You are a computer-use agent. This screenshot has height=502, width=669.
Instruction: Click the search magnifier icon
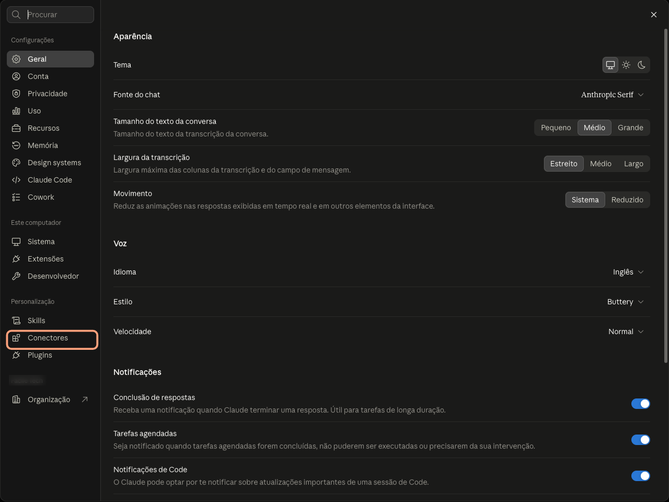click(16, 15)
